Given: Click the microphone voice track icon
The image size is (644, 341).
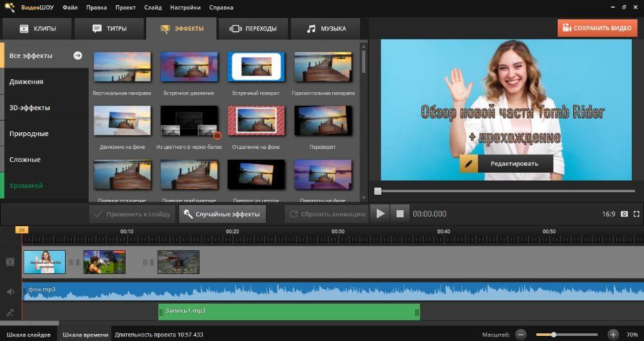Looking at the screenshot, I should [x=10, y=313].
